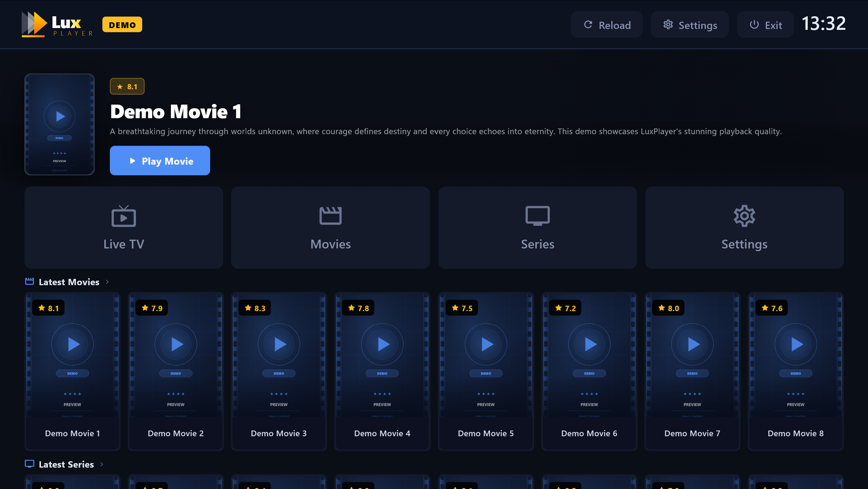Image resolution: width=868 pixels, height=489 pixels.
Task: Click the 8.0 star rating badge
Action: [668, 308]
